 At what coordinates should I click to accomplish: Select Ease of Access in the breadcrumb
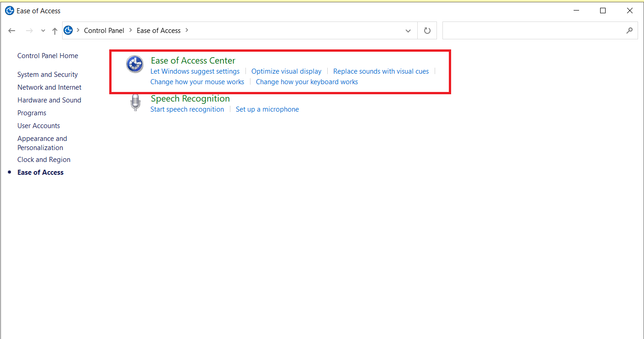159,31
